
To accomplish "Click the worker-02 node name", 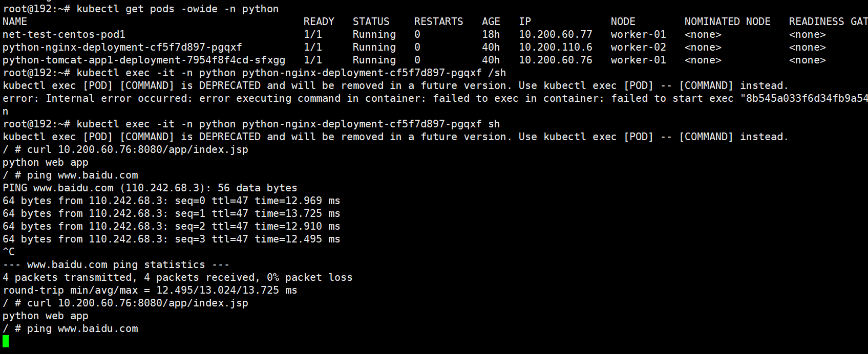I will pyautogui.click(x=638, y=47).
